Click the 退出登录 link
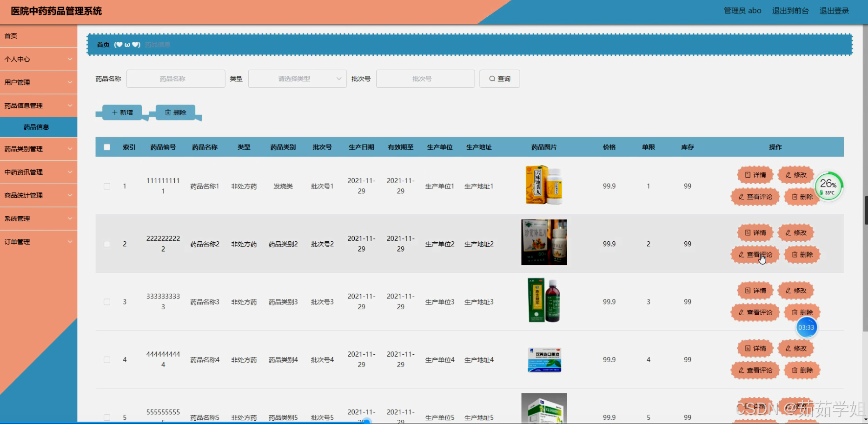Viewport: 868px width, 424px height. 834,10
